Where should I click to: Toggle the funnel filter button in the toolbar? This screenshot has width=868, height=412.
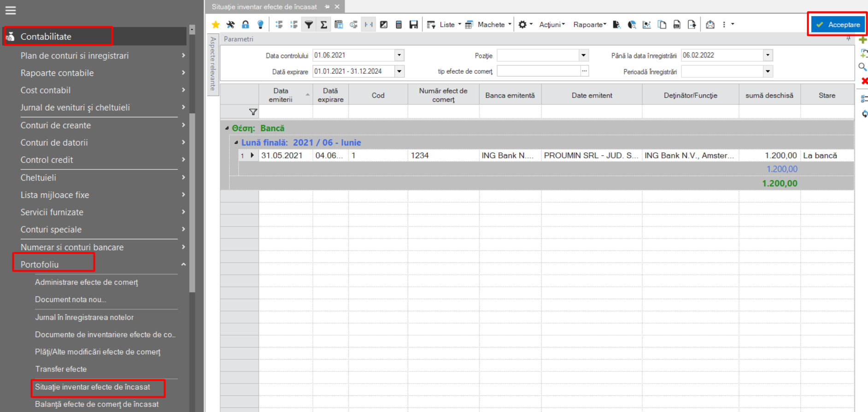[309, 25]
